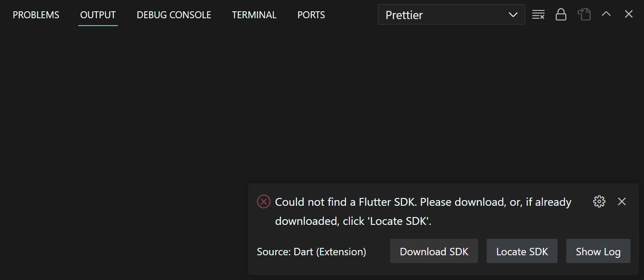Screen dimensions: 644x280
Task: Open the notification gear settings
Action: [599, 201]
